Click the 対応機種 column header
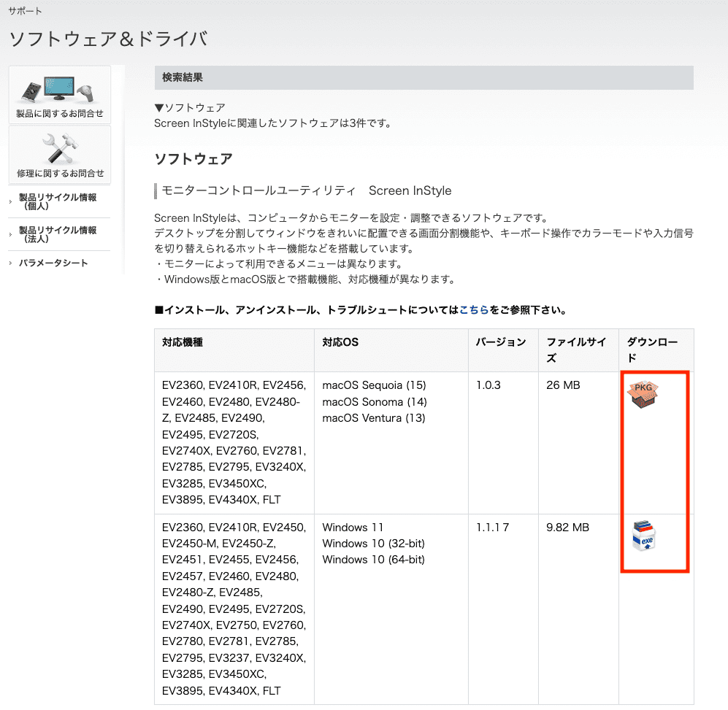The width and height of the screenshot is (728, 710). point(234,350)
